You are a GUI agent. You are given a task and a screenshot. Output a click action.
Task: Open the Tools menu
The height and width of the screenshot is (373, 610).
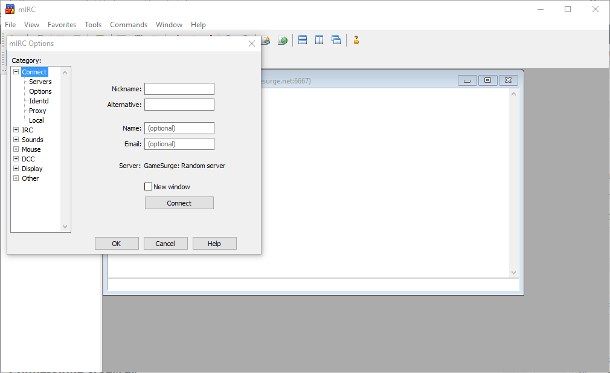[x=93, y=25]
